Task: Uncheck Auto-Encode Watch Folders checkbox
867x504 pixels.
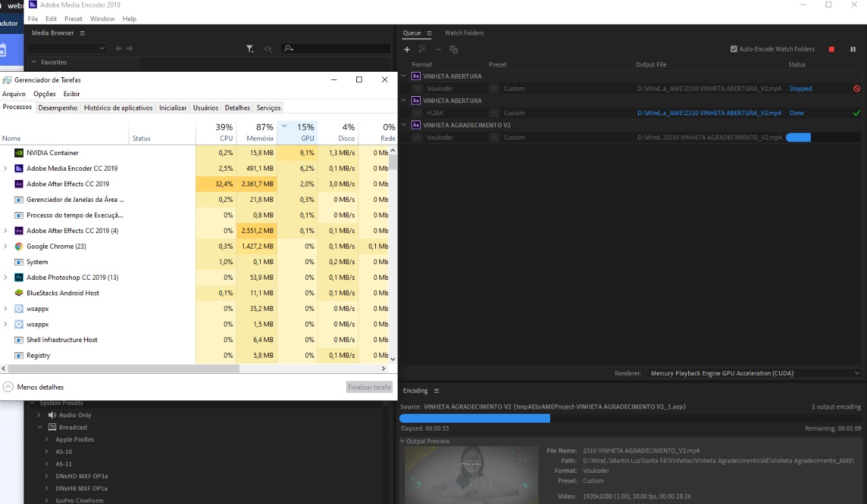Action: click(x=734, y=49)
